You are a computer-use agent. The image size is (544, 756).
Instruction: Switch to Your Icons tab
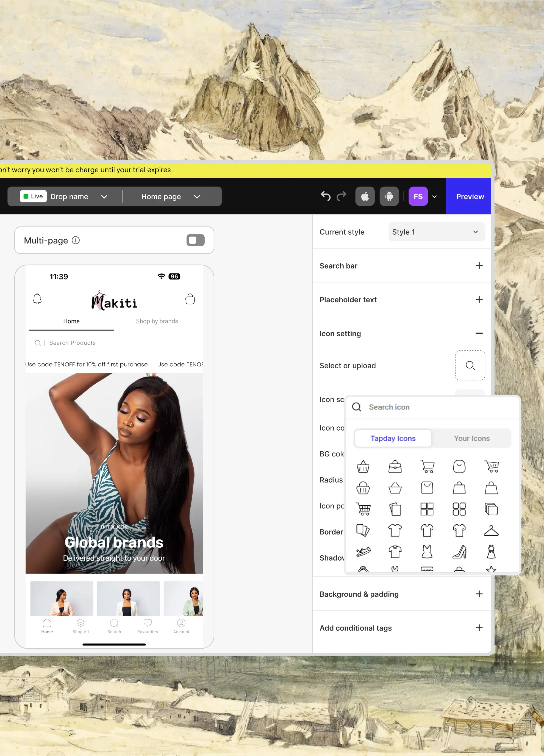(x=471, y=438)
